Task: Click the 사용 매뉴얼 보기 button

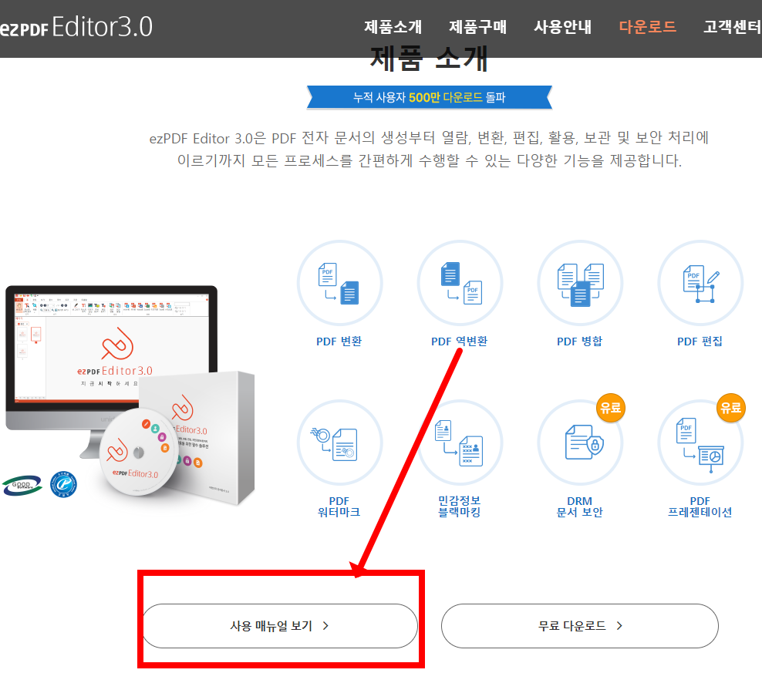Action: tap(279, 626)
